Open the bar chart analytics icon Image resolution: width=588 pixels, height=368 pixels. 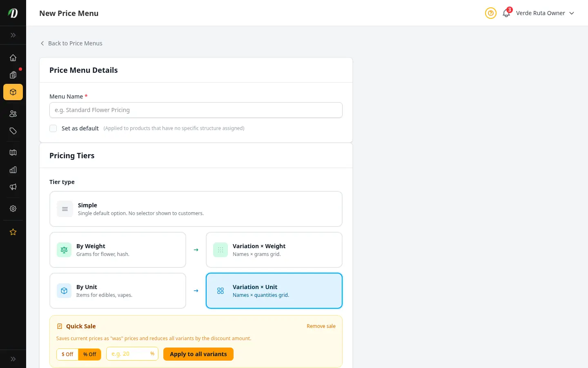pos(13,170)
